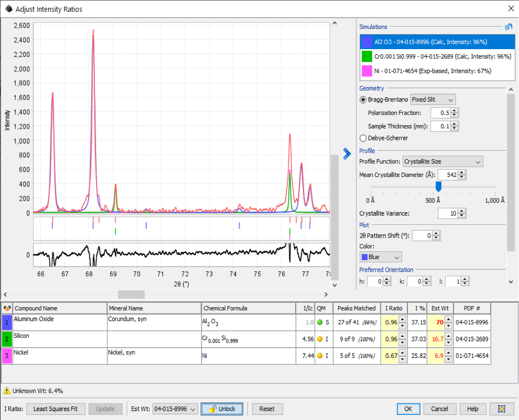Click row number 2 green cell
The image size is (519, 420).
7,339
